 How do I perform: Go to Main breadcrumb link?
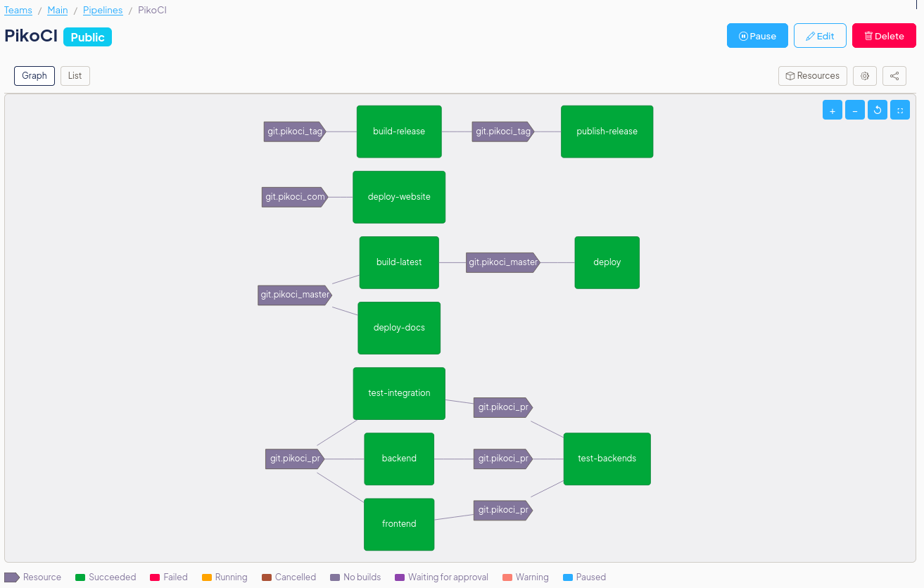(x=58, y=11)
